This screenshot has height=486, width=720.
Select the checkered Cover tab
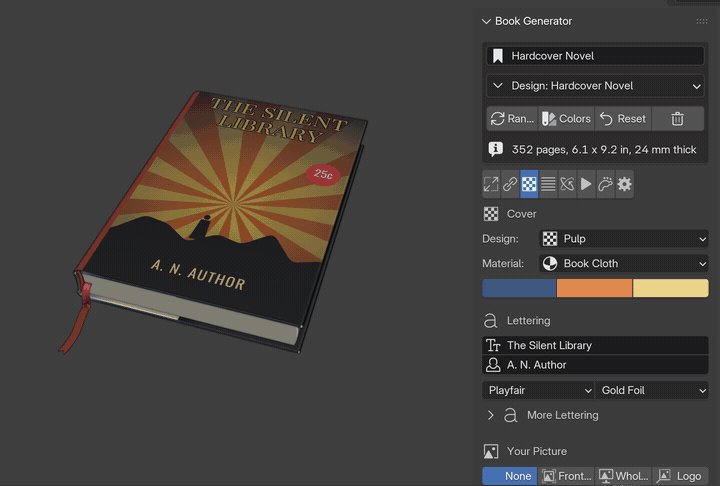[x=529, y=184]
